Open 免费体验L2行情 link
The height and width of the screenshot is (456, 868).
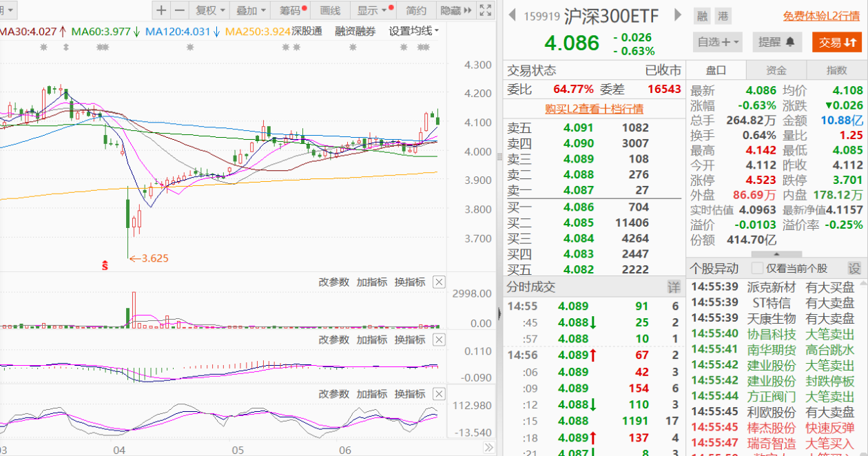tap(821, 16)
